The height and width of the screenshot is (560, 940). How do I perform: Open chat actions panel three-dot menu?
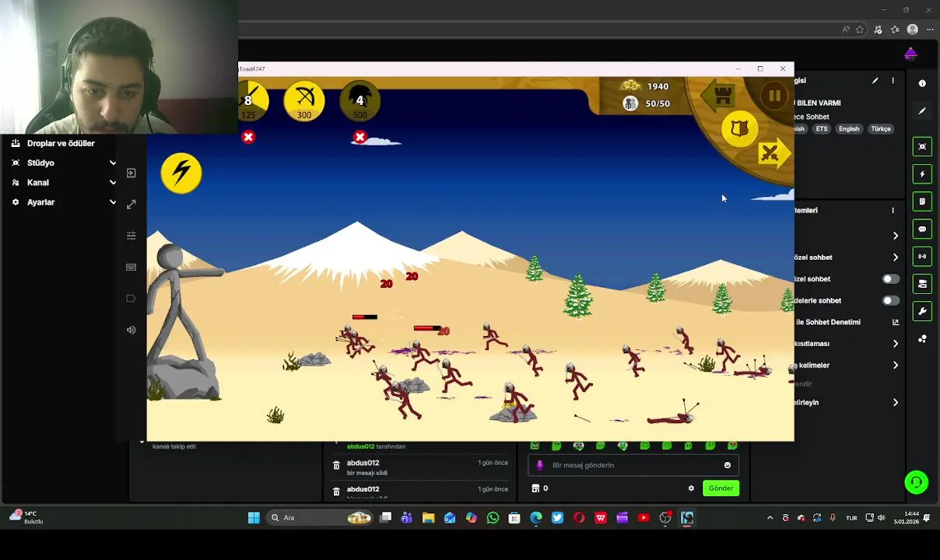[893, 210]
